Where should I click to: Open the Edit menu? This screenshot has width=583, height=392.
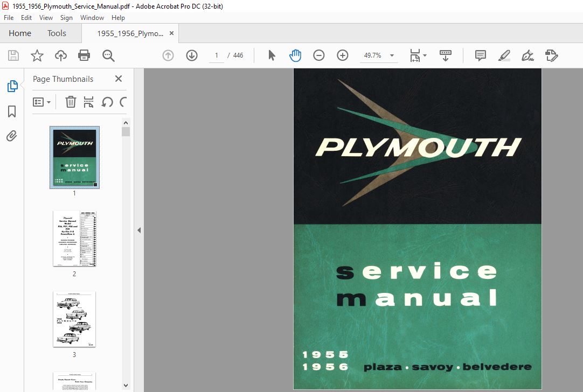26,17
